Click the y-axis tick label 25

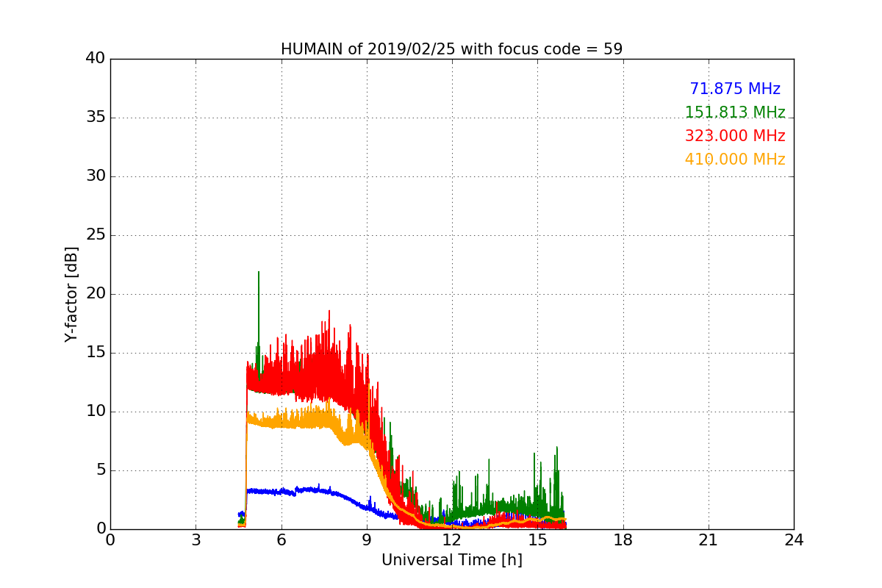[x=95, y=235]
